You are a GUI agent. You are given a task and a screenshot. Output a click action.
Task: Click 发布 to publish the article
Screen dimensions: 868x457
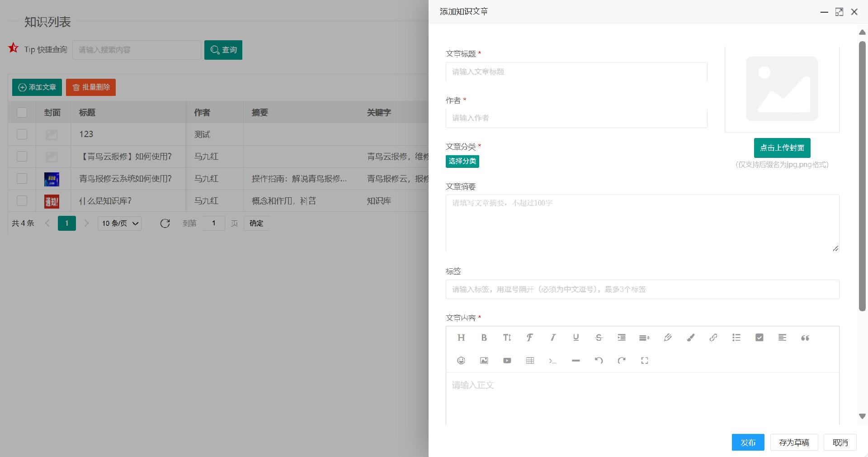[747, 443]
